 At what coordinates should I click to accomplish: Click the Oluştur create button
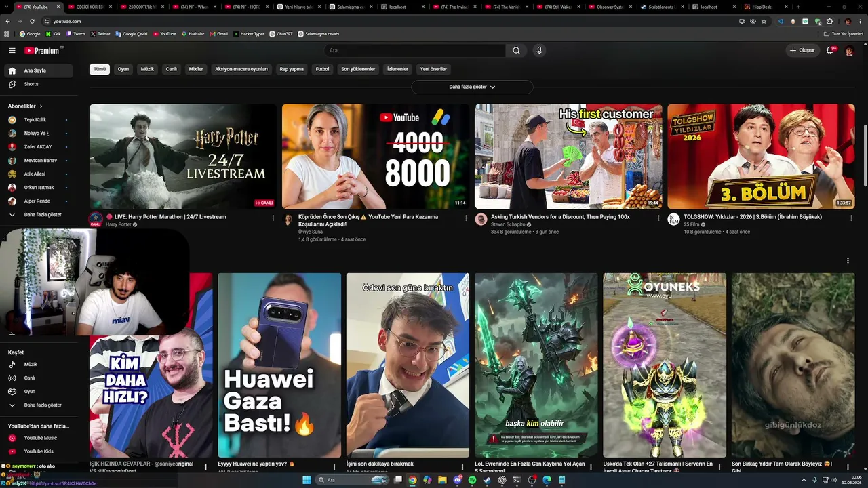click(x=802, y=50)
